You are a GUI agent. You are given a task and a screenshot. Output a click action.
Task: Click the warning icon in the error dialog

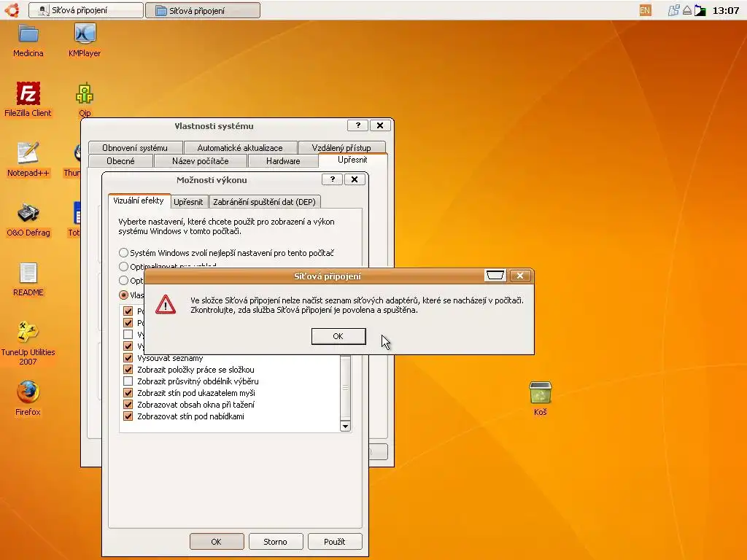click(x=166, y=305)
